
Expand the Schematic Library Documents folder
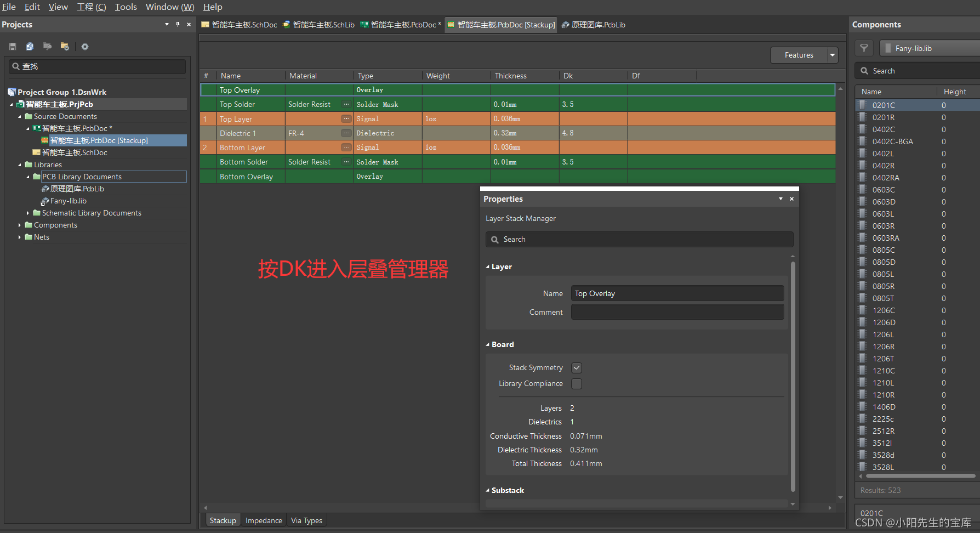(28, 213)
